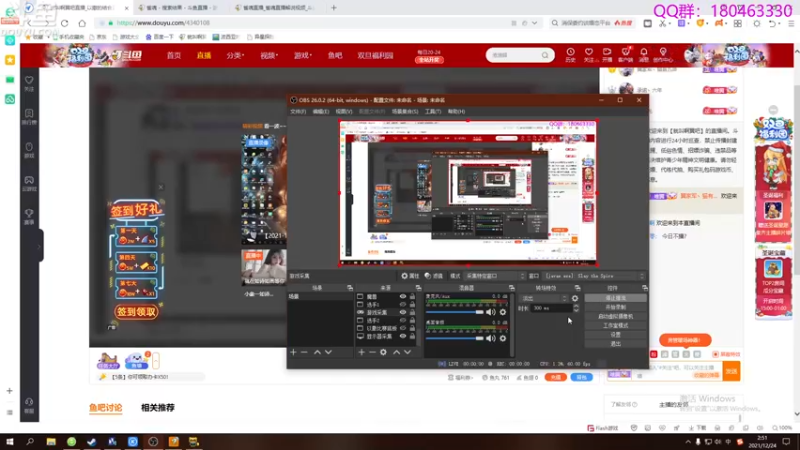Toggle visibility of 选手2 source
800x450 pixels.
click(x=403, y=320)
